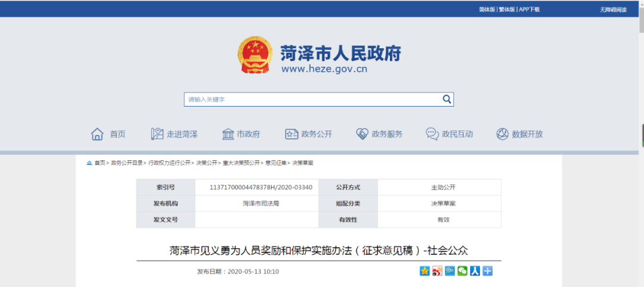Share article via green WeChat icon
The width and height of the screenshot is (644, 287).
(463, 271)
